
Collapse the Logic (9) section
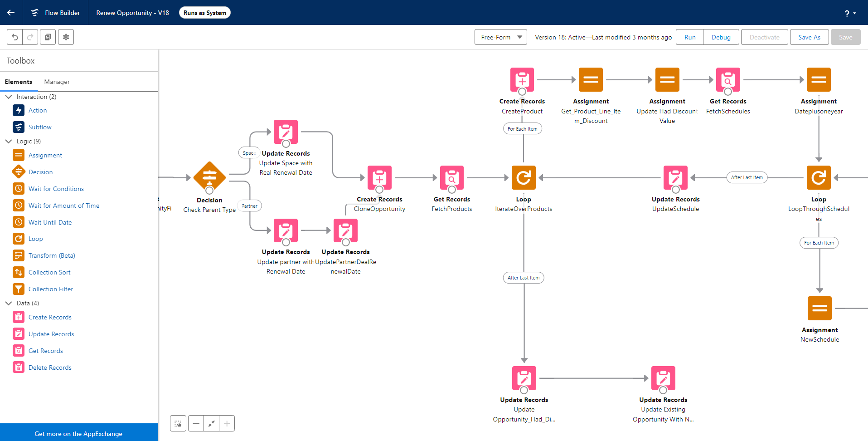[9, 141]
